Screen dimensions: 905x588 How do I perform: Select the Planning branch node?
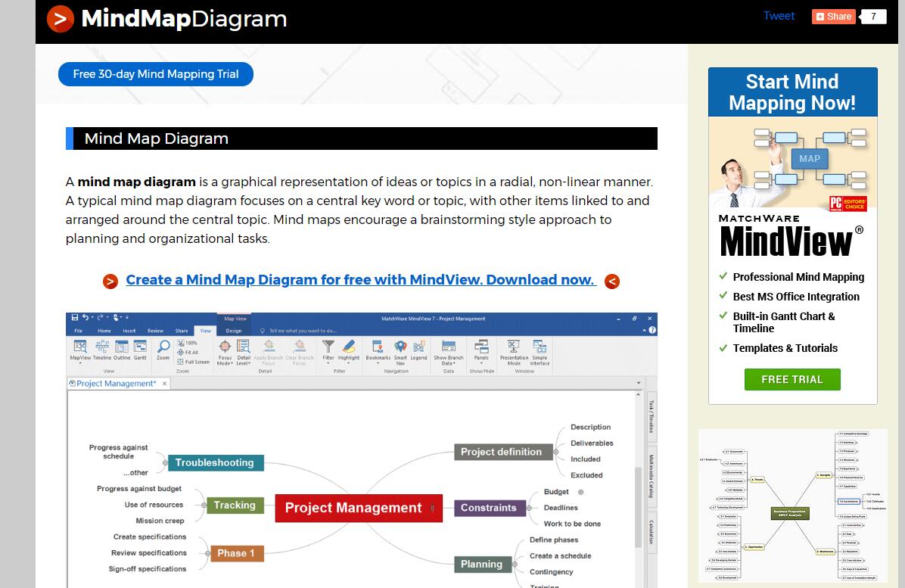click(x=482, y=565)
